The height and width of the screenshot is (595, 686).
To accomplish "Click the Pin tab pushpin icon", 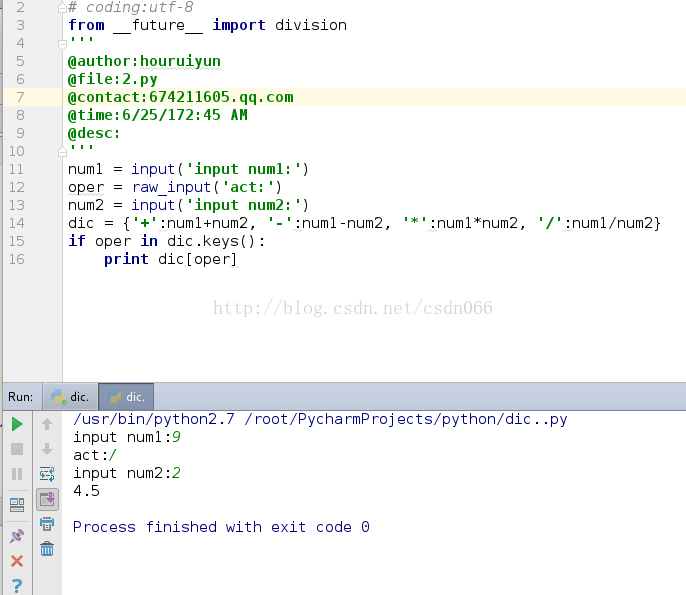I will click(x=17, y=536).
